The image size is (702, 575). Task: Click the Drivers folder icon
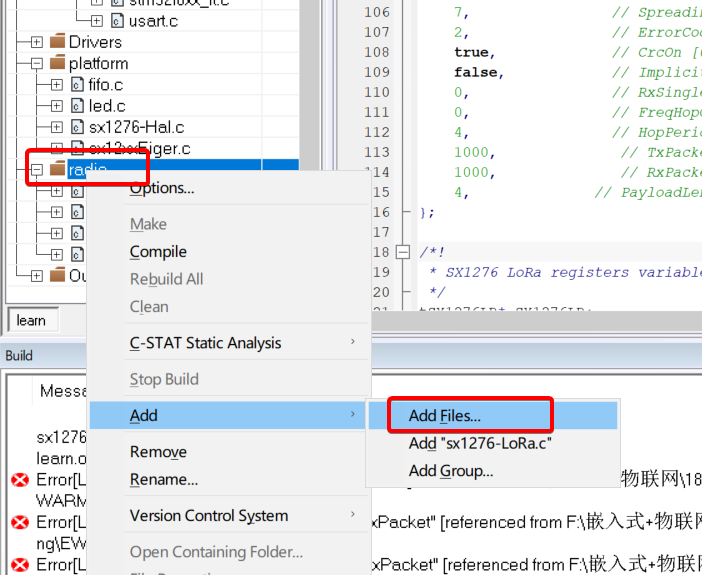tap(57, 42)
